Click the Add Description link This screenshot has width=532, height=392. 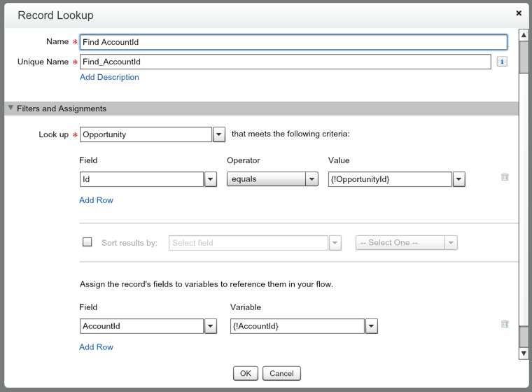(109, 77)
